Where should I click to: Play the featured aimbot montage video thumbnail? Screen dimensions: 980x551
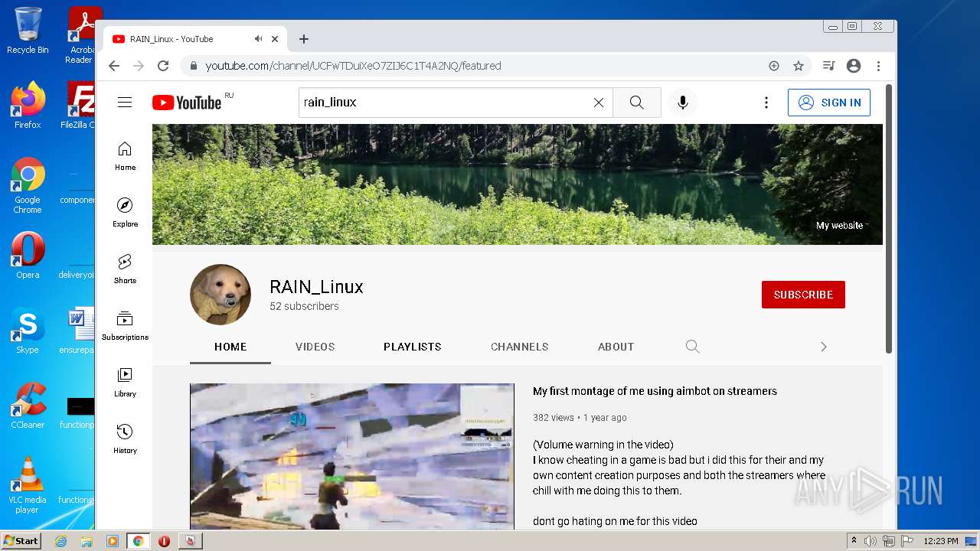click(x=352, y=456)
